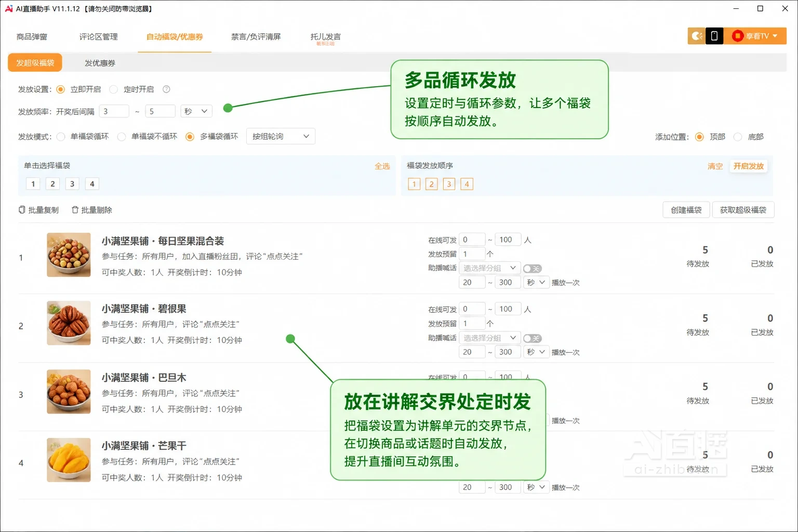Viewport: 798px width, 532px height.
Task: Click the 芒果干 product thumbnail
Action: click(69, 460)
